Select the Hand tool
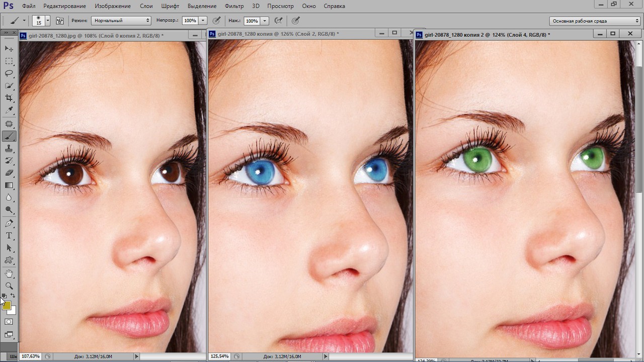The height and width of the screenshot is (362, 644). point(9,274)
